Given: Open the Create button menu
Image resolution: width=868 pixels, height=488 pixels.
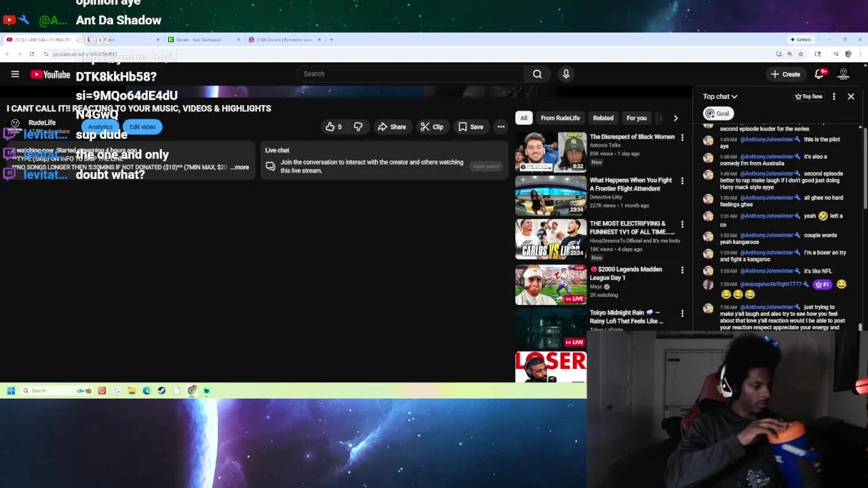Looking at the screenshot, I should (x=785, y=74).
